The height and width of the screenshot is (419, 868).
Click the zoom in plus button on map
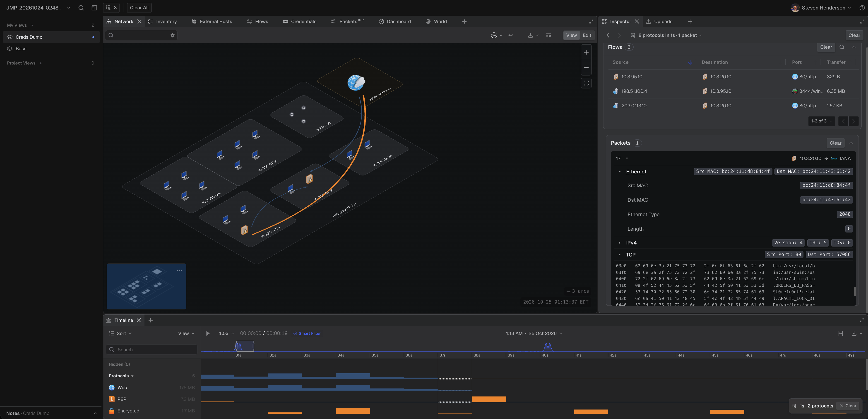coord(586,52)
